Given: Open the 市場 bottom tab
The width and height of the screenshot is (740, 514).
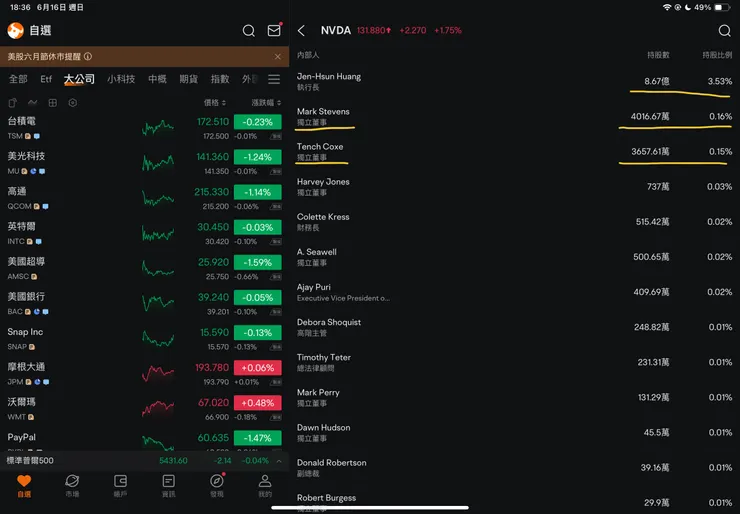Looking at the screenshot, I should [x=72, y=486].
